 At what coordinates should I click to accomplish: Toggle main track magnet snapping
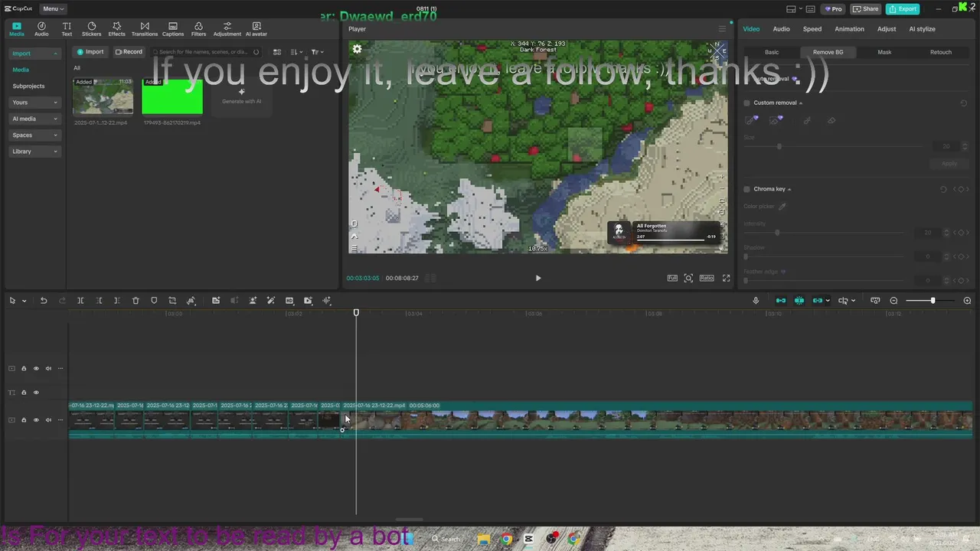781,301
